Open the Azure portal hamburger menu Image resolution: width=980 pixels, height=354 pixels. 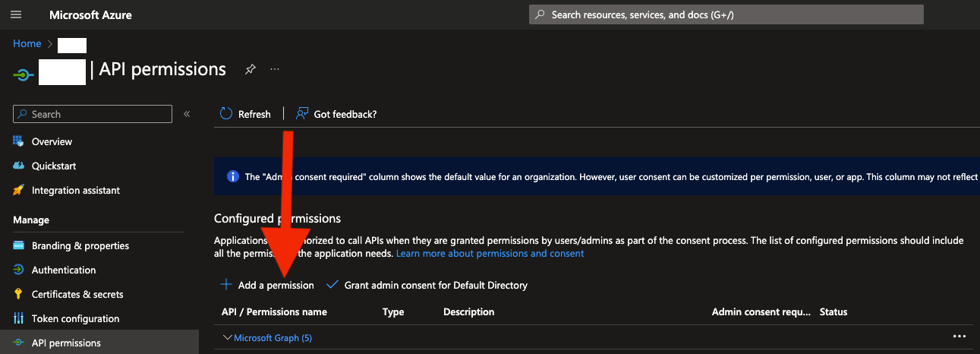pos(16,14)
